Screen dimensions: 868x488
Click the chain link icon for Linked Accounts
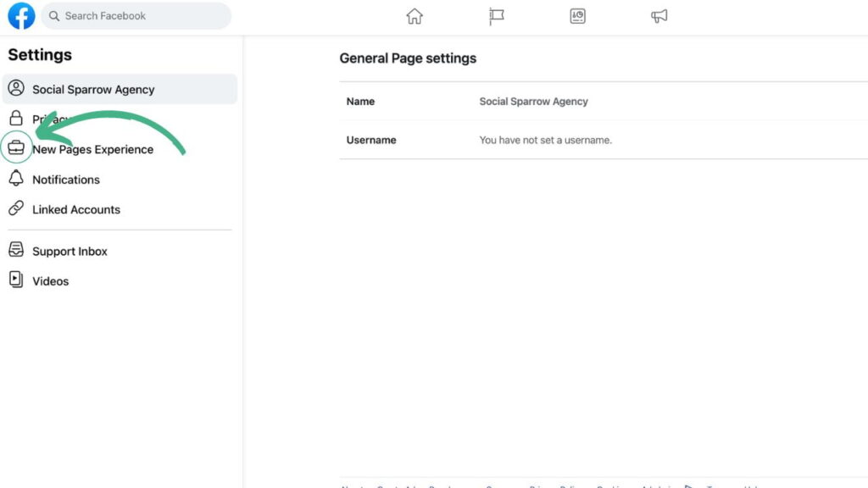pos(16,208)
